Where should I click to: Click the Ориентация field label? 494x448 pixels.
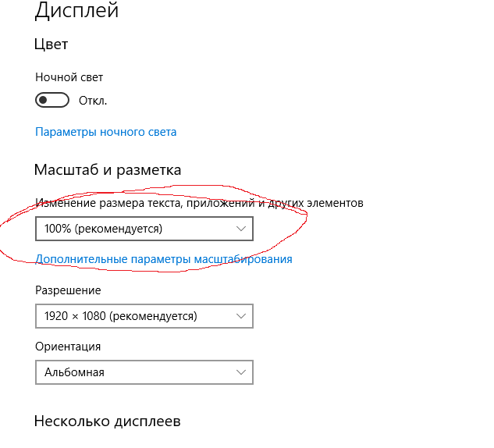69,347
